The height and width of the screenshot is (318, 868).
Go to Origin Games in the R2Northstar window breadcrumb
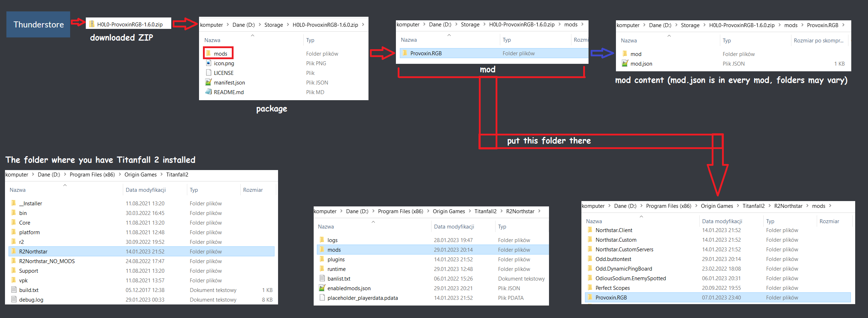[x=449, y=211]
